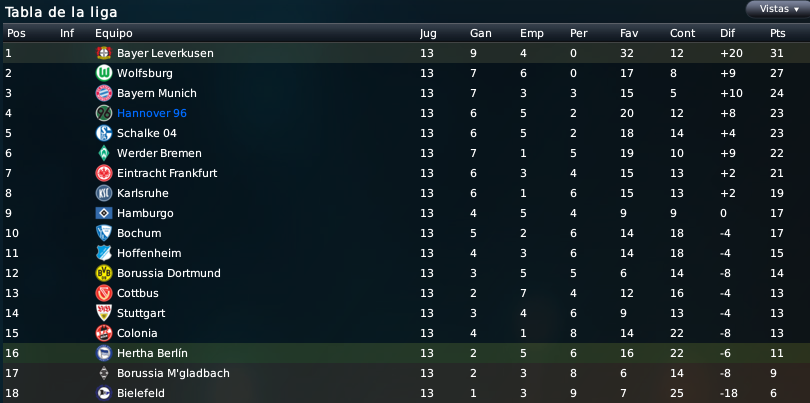Select the Borussia M'gladbach team name

pos(174,373)
